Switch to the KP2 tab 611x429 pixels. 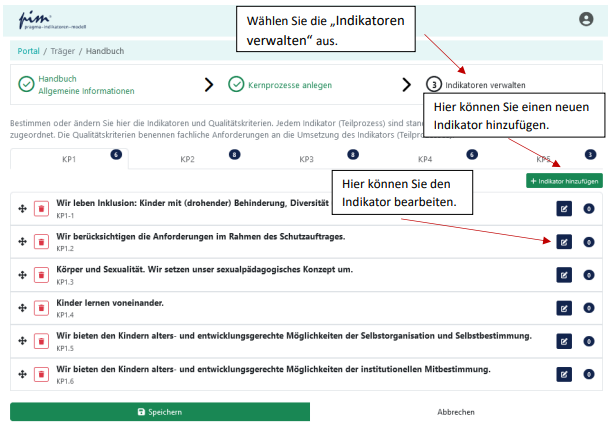tap(187, 159)
